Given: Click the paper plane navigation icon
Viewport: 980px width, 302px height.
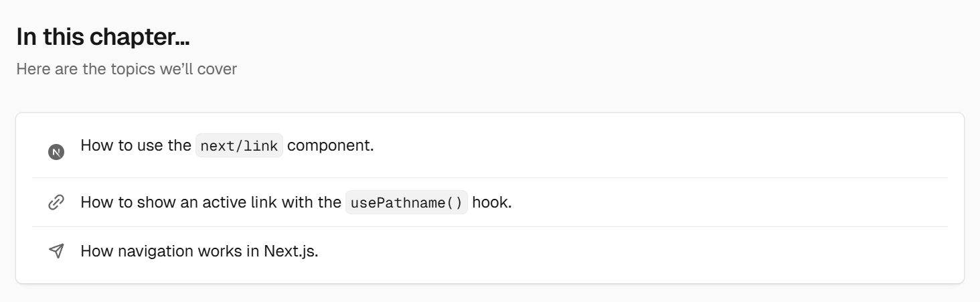Looking at the screenshot, I should coord(56,251).
